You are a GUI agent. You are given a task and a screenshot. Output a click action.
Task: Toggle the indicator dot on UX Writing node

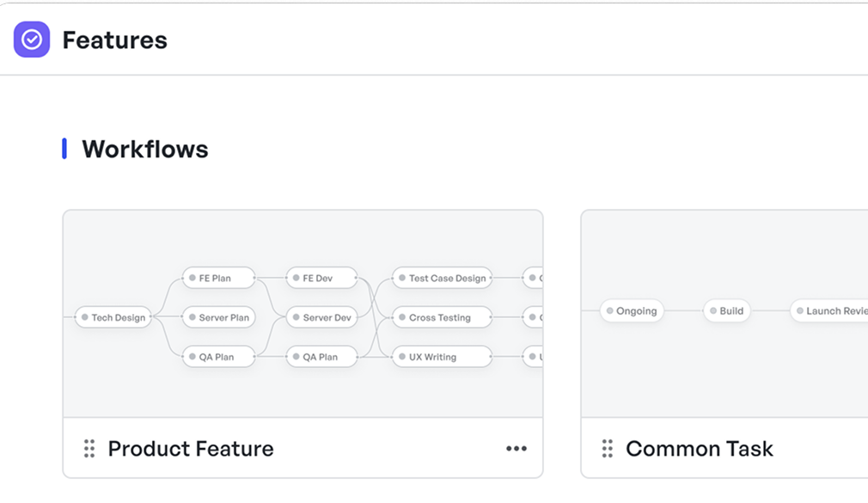click(401, 356)
